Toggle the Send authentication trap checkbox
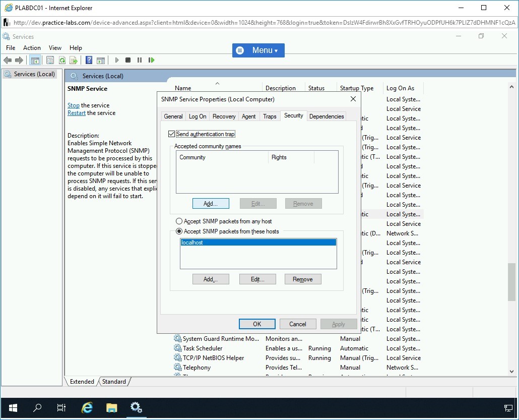The height and width of the screenshot is (420, 519). (171, 134)
